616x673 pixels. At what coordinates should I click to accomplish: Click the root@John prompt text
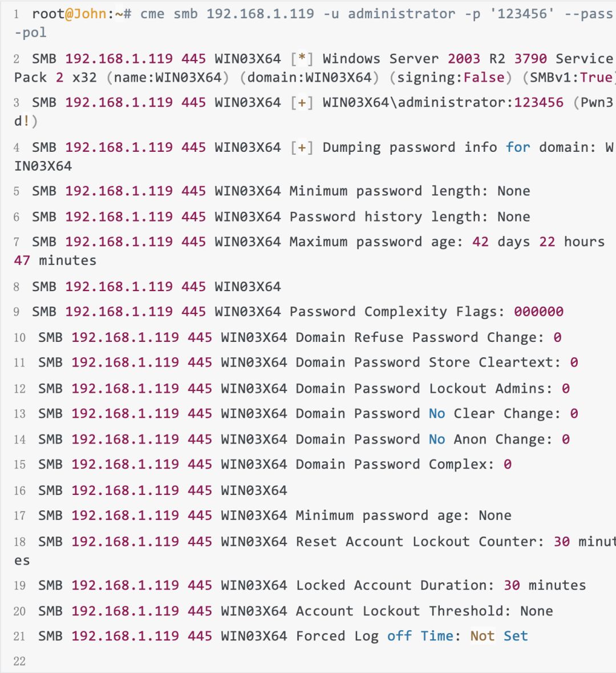point(69,14)
